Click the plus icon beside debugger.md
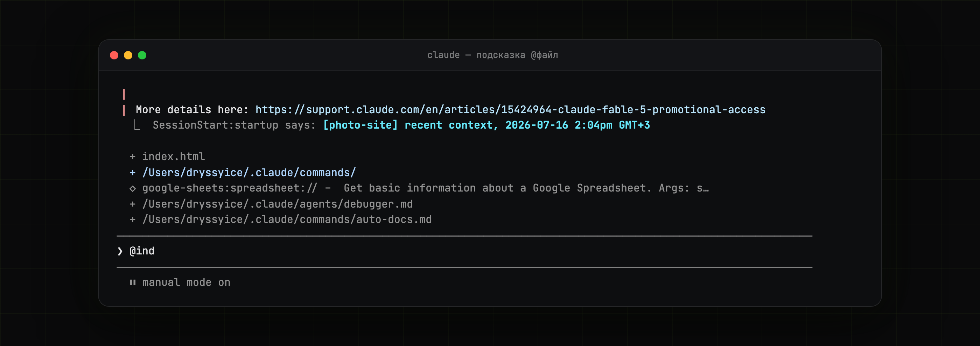The image size is (980, 346). pyautogui.click(x=132, y=204)
